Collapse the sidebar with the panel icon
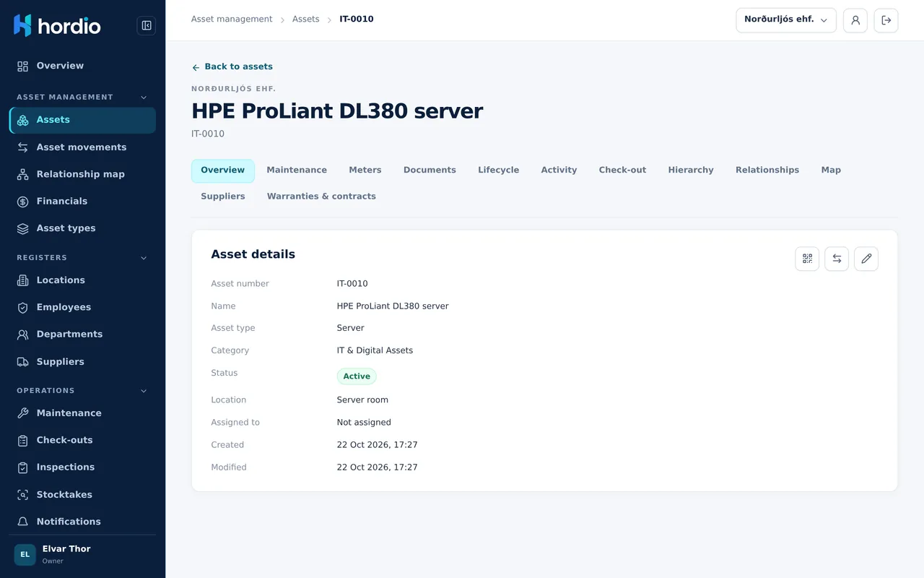Image resolution: width=924 pixels, height=578 pixels. pos(147,26)
